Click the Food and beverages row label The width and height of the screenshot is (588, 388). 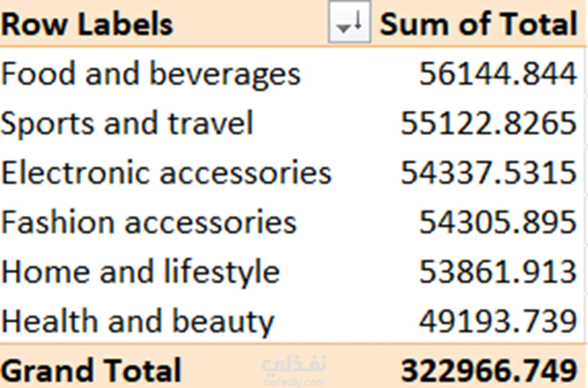151,74
